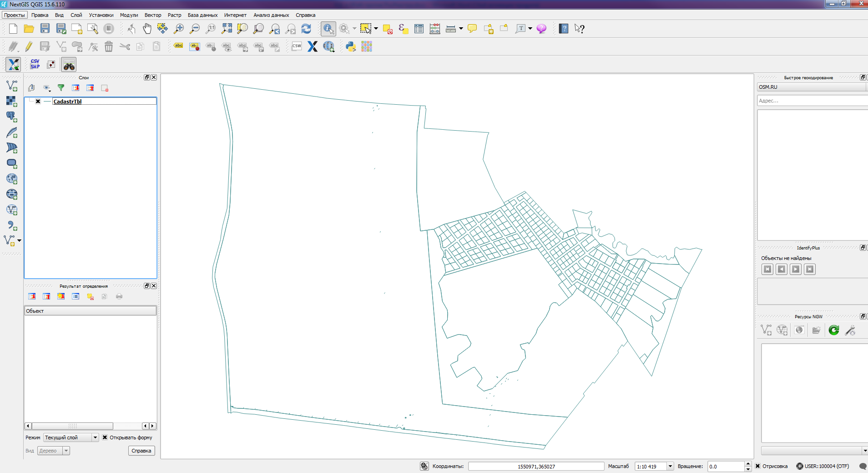Toggle visibility of CadastrTbl layer
The width and height of the screenshot is (868, 473).
point(38,102)
